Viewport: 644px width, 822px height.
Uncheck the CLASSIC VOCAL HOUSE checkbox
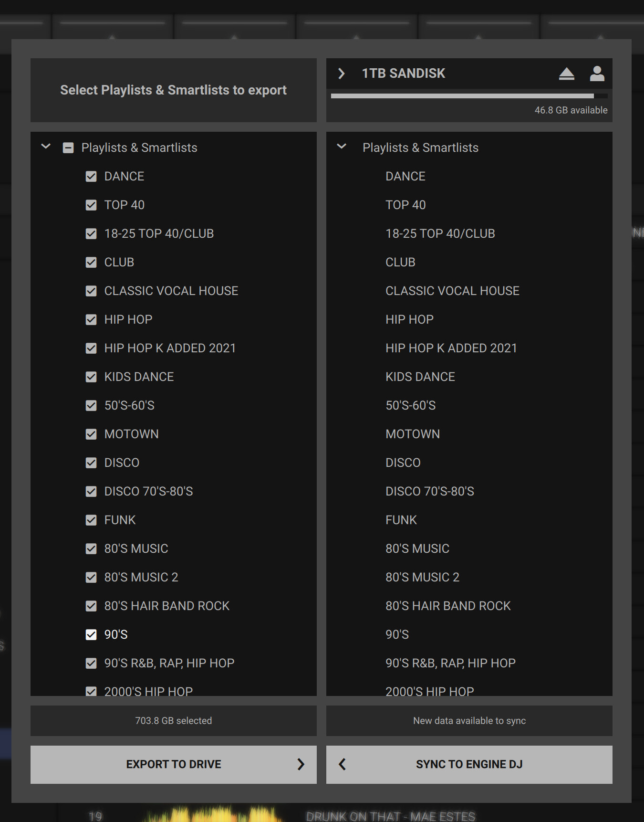91,291
